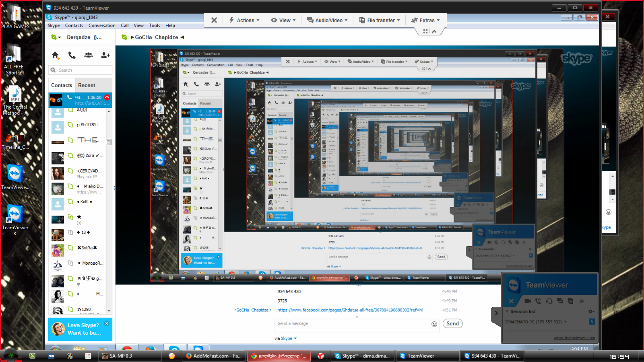
Task: Open Skype Home in the outermost Skype sidebar
Action: 56,55
